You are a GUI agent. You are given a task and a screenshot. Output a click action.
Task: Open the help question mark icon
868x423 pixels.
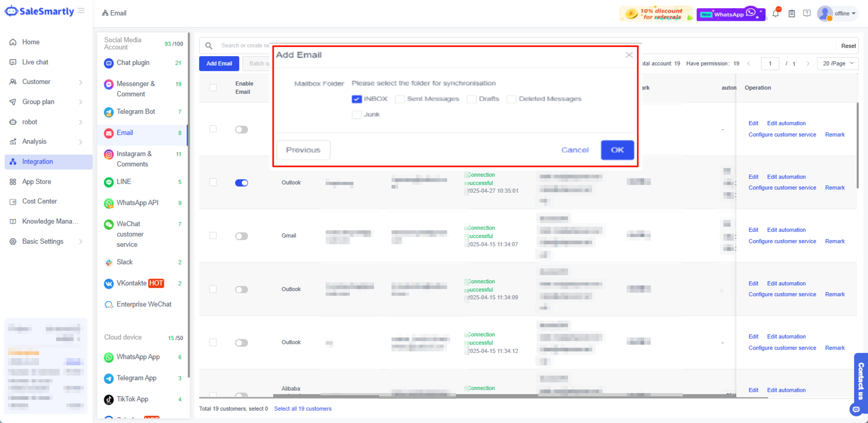(x=806, y=14)
